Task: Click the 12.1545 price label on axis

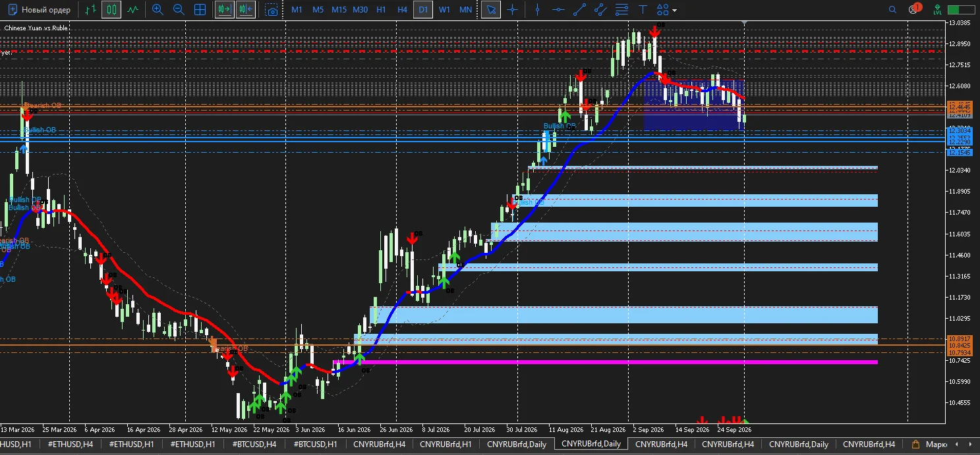Action: pos(959,152)
